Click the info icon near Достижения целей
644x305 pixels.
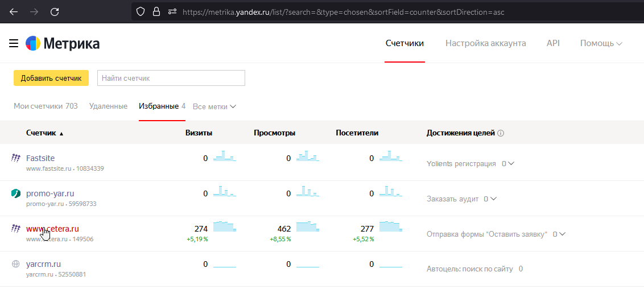point(501,133)
